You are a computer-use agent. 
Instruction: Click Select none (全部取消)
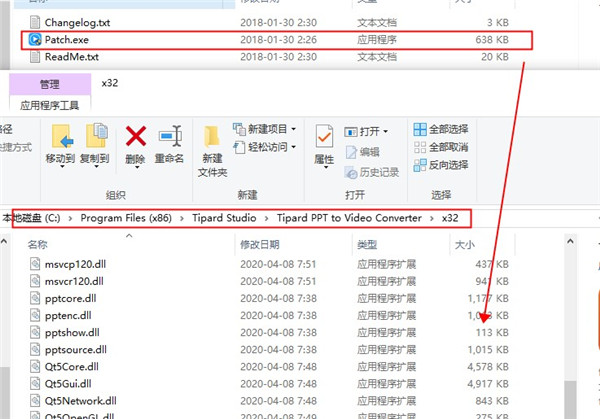coord(441,147)
